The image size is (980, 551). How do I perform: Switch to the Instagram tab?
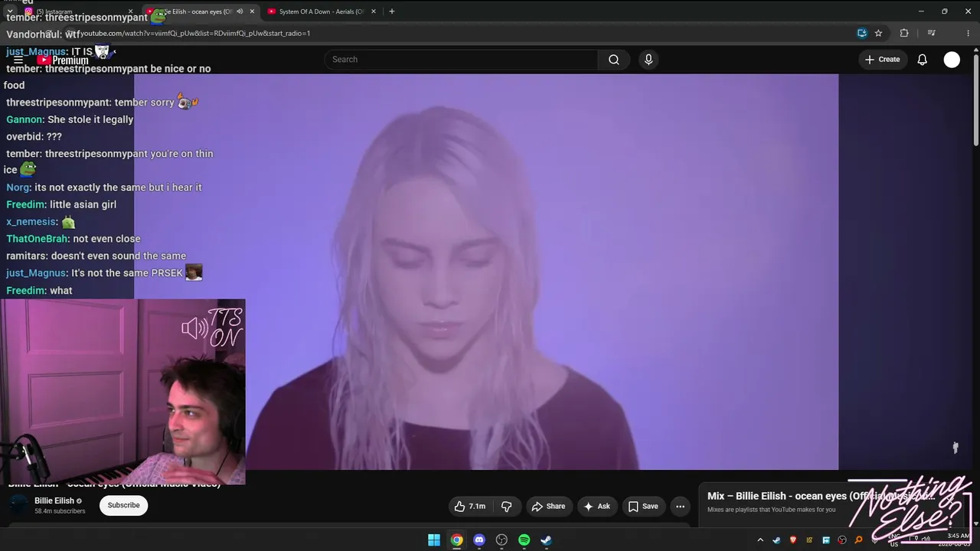[77, 11]
